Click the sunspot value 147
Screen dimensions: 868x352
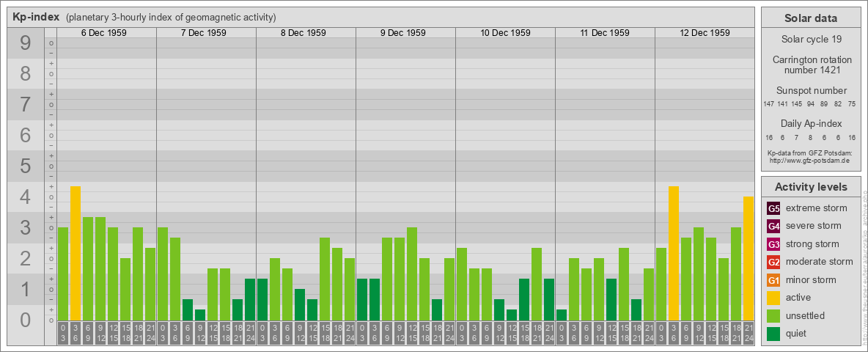(x=768, y=104)
